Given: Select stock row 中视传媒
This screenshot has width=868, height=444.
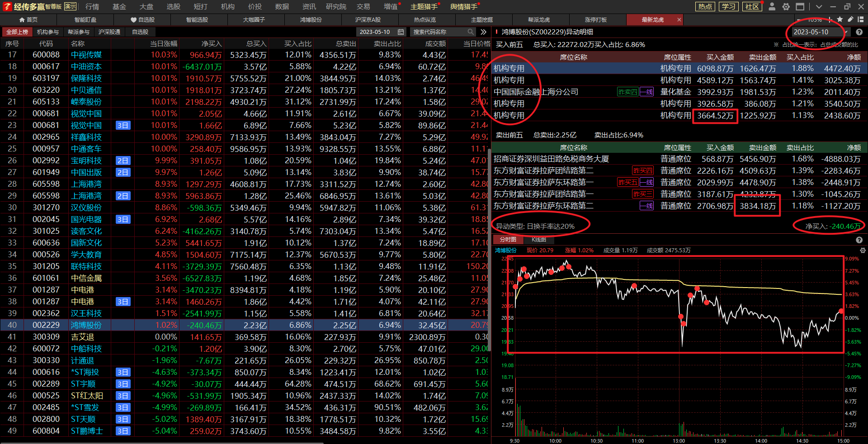Looking at the screenshot, I should (x=245, y=55).
